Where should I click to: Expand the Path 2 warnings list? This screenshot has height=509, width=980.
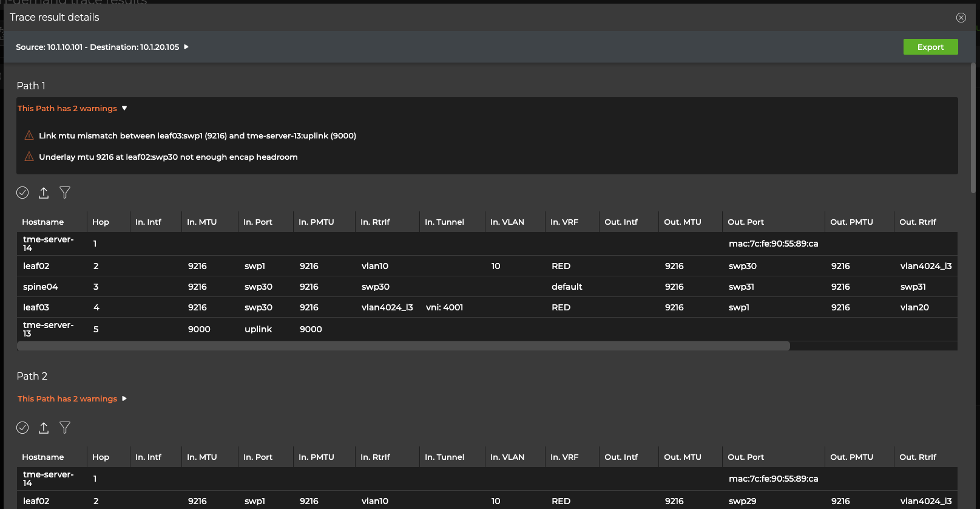[124, 398]
